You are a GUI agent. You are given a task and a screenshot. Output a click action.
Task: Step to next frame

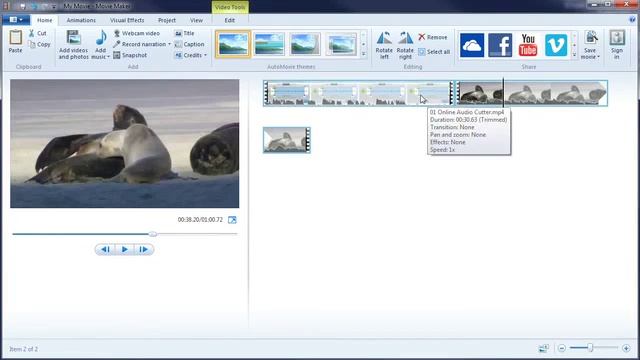(x=144, y=249)
